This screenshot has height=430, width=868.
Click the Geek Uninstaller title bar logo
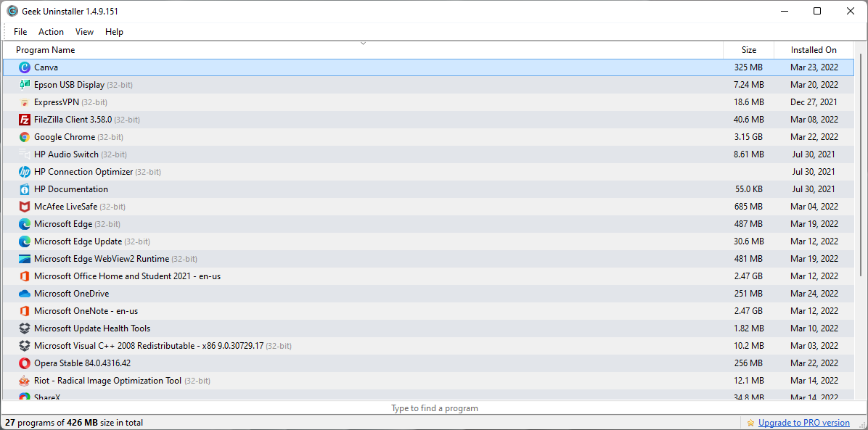coord(12,11)
